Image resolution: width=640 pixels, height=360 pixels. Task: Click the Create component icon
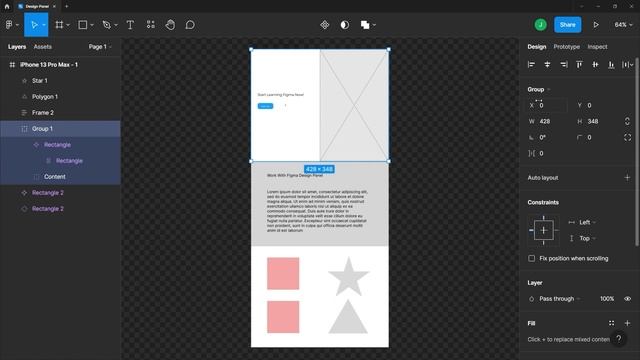pos(324,25)
